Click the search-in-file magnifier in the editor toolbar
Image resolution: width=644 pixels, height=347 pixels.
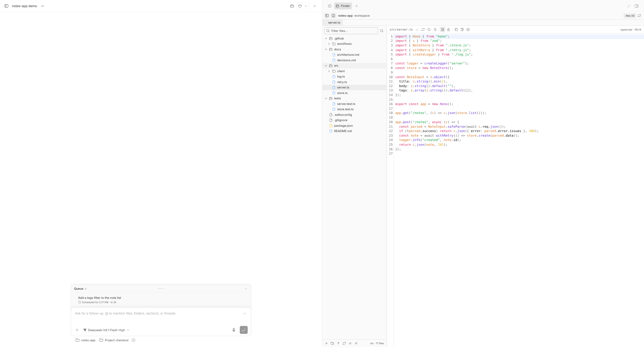click(x=429, y=30)
